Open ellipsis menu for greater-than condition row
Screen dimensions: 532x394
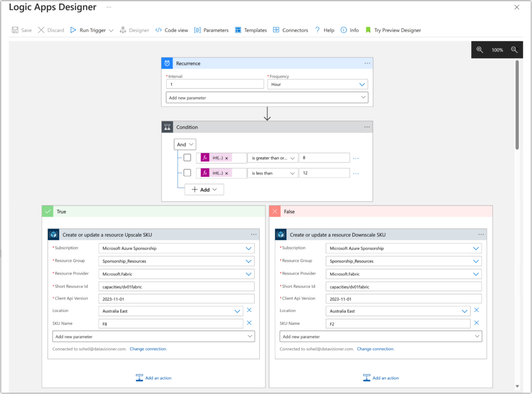pos(356,158)
